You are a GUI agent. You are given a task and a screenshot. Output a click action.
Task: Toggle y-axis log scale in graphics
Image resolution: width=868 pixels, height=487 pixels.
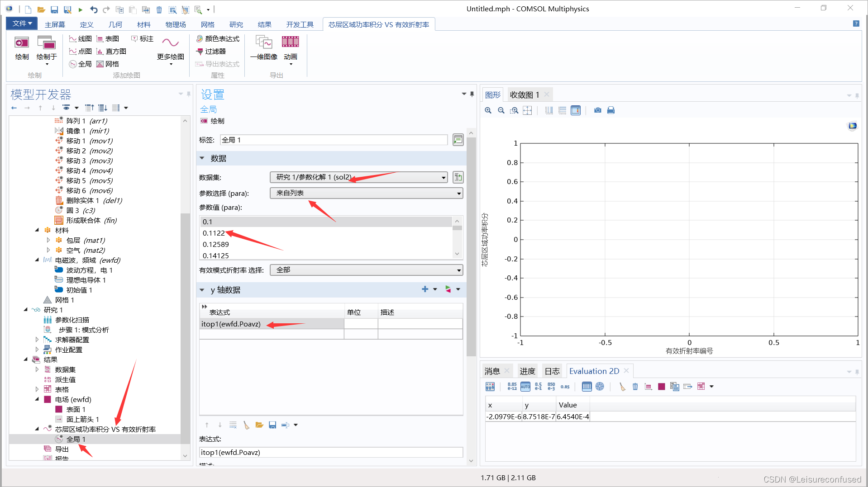click(562, 110)
